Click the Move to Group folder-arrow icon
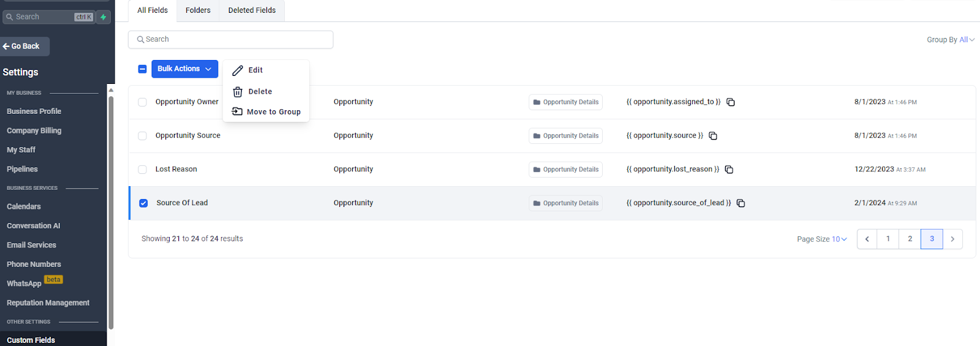The width and height of the screenshot is (980, 346). tap(237, 111)
